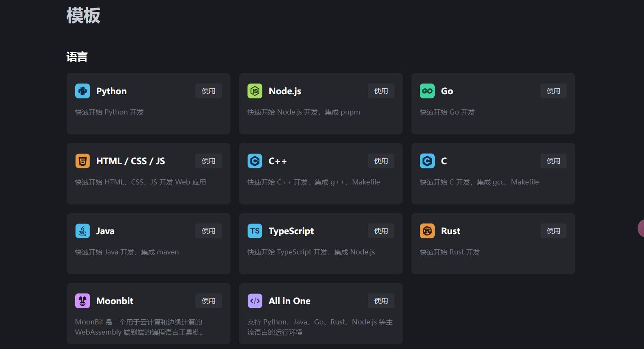Click the Moonbit rabbit icon
The height and width of the screenshot is (349, 644).
[82, 301]
